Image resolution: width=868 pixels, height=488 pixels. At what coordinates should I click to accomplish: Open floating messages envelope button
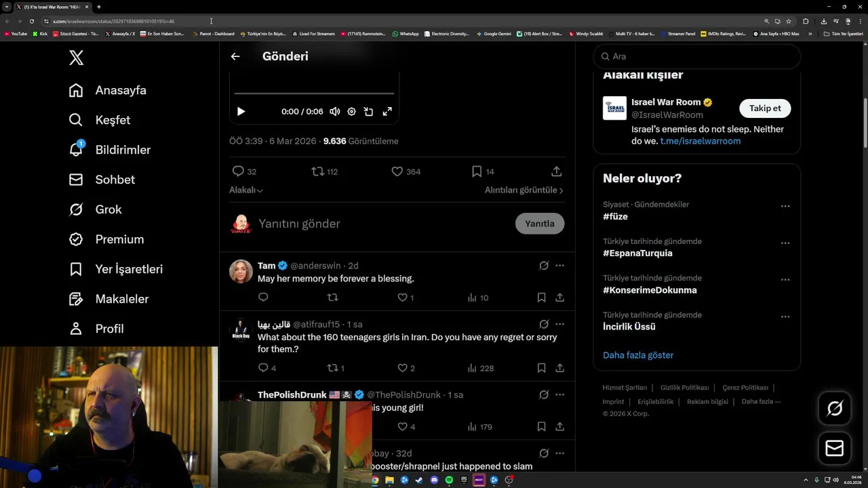tap(835, 449)
